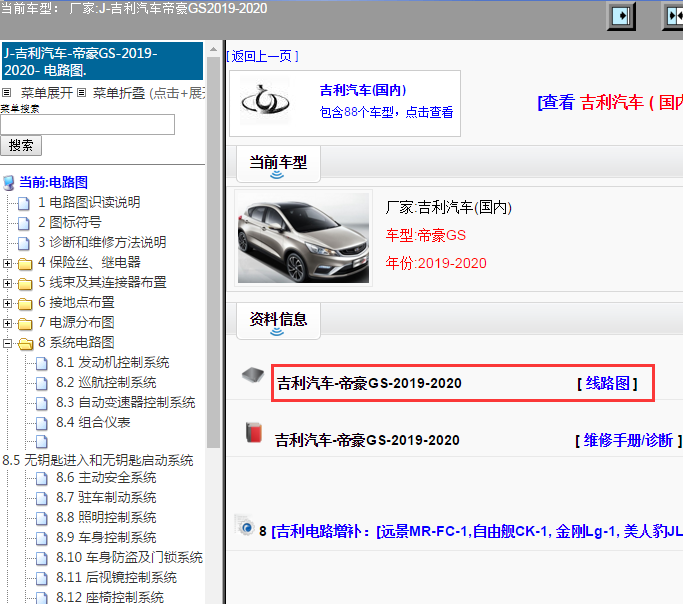The width and height of the screenshot is (683, 604).
Task: Click the folder icon for 4 保险丝、继电器
Action: (x=25, y=263)
